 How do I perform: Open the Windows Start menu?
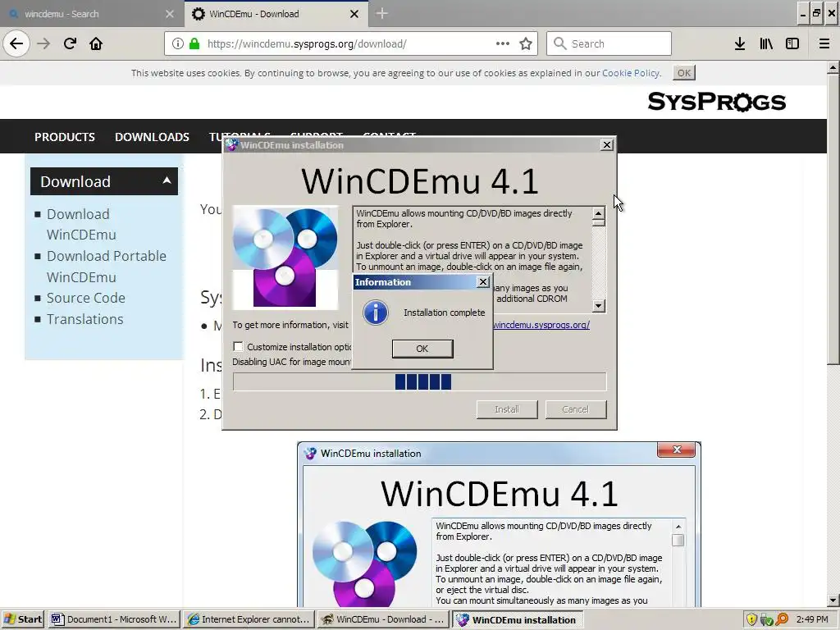[23, 619]
